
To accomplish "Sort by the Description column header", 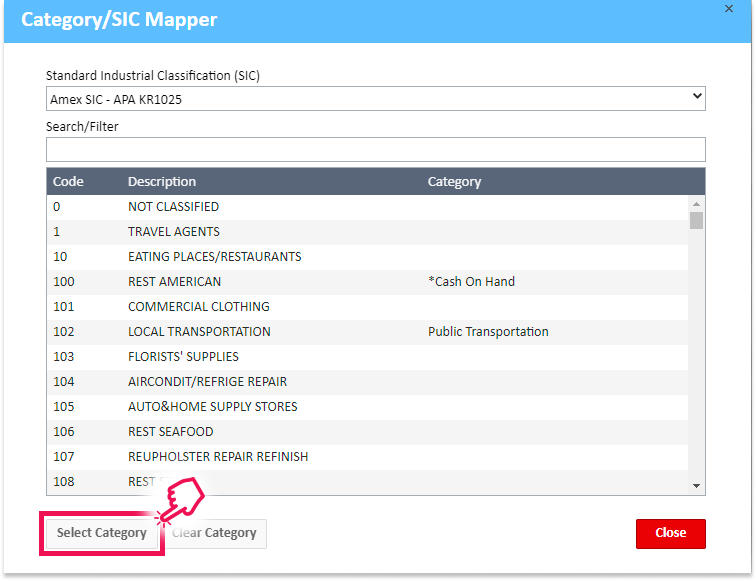I will pos(162,182).
